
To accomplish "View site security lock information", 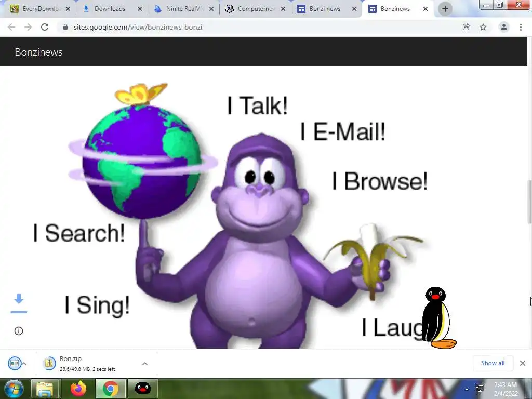I will coord(65,27).
